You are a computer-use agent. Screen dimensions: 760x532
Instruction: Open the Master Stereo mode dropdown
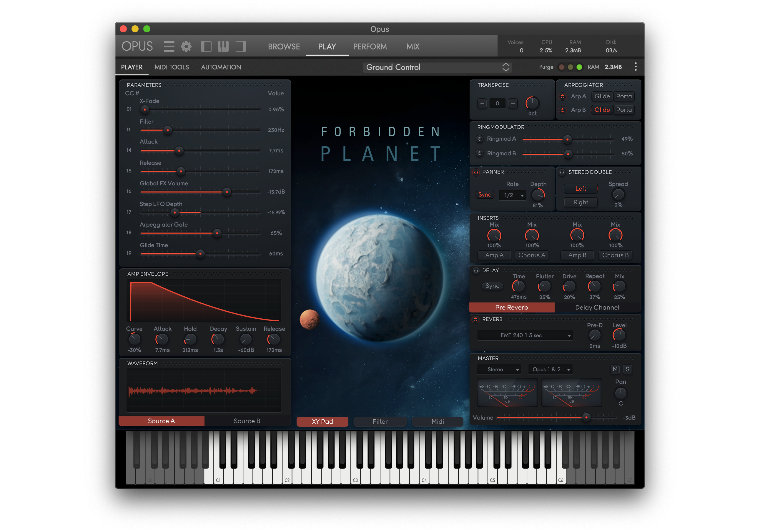(499, 370)
